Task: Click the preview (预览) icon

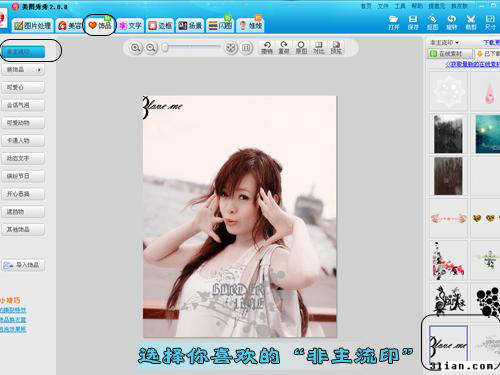Action: click(x=336, y=48)
